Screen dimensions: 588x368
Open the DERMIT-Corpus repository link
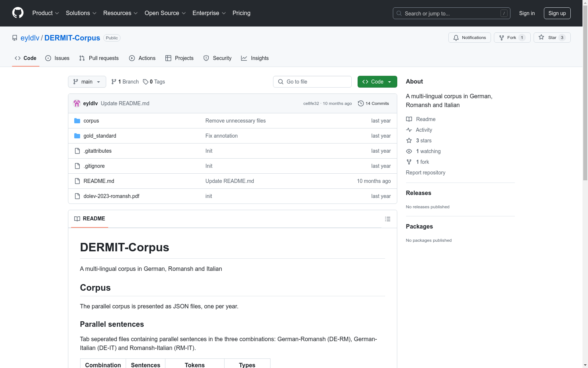pyautogui.click(x=72, y=38)
